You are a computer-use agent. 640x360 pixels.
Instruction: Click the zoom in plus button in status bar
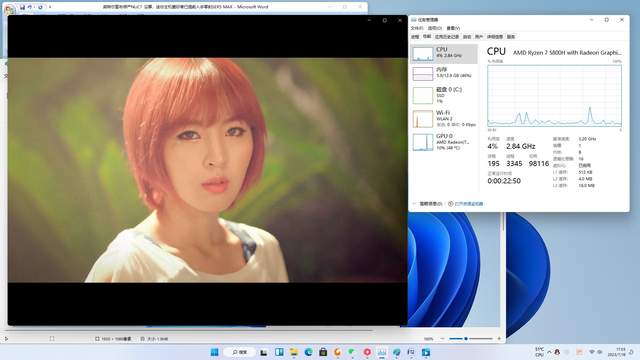pos(499,339)
